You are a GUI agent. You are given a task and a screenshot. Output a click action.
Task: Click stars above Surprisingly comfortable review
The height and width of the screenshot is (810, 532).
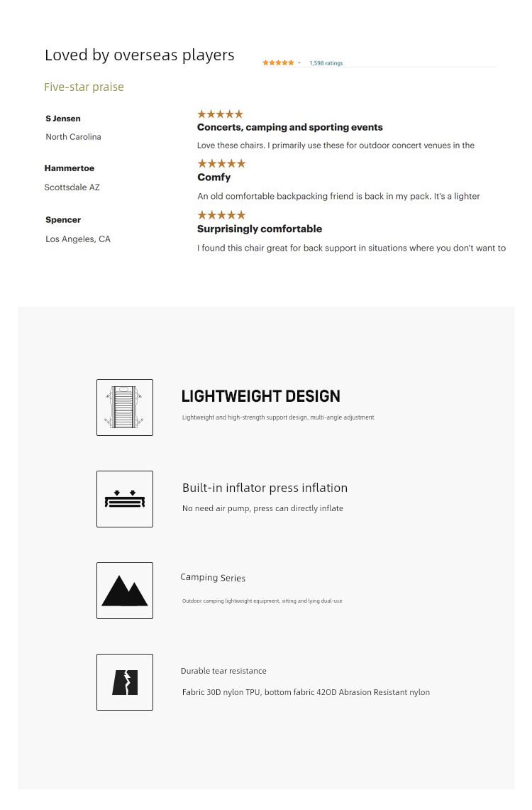click(221, 215)
